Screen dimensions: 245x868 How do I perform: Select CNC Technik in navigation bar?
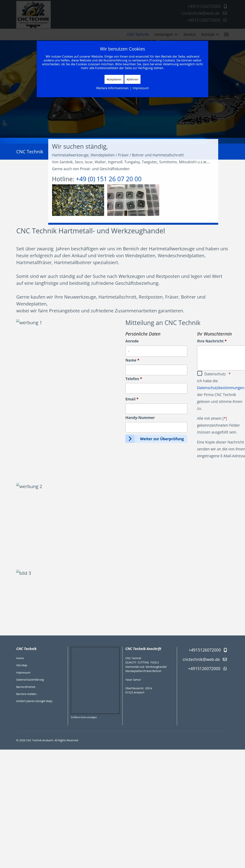click(x=137, y=35)
